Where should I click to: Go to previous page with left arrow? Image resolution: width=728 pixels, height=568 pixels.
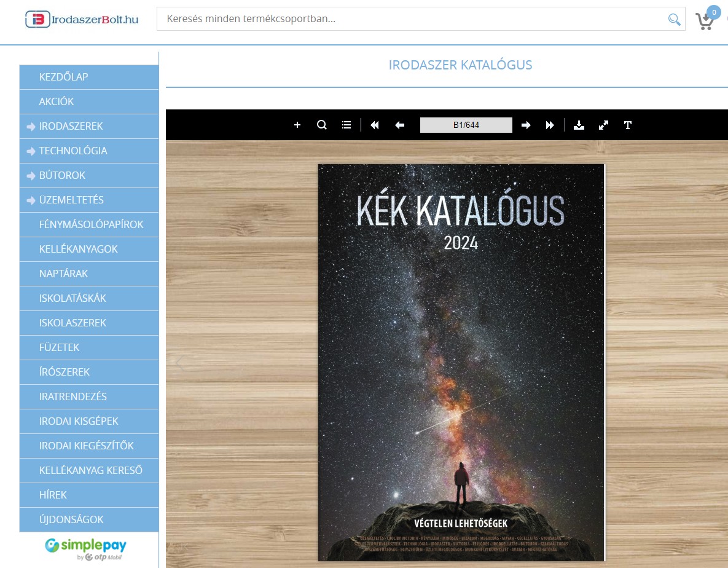click(399, 125)
